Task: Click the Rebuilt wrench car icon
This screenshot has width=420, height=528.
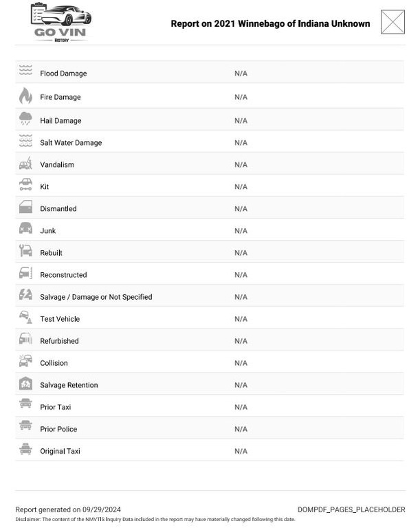Action: click(x=25, y=251)
